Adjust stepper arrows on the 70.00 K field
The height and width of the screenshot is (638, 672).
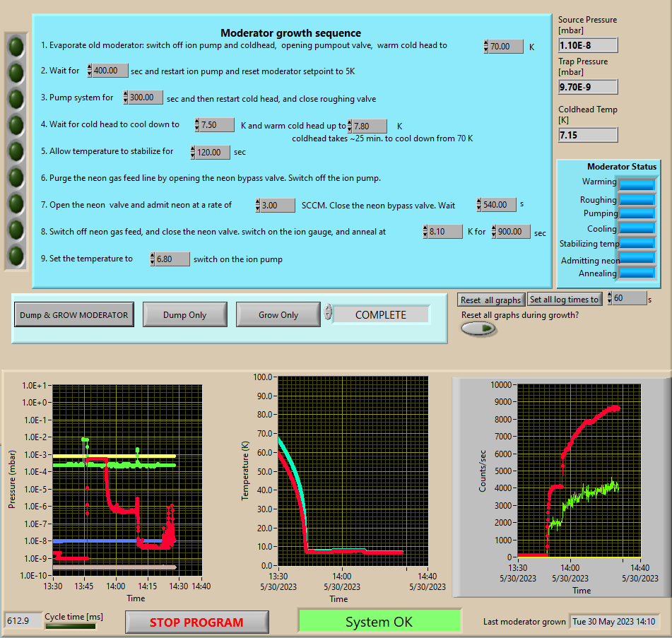tap(486, 46)
